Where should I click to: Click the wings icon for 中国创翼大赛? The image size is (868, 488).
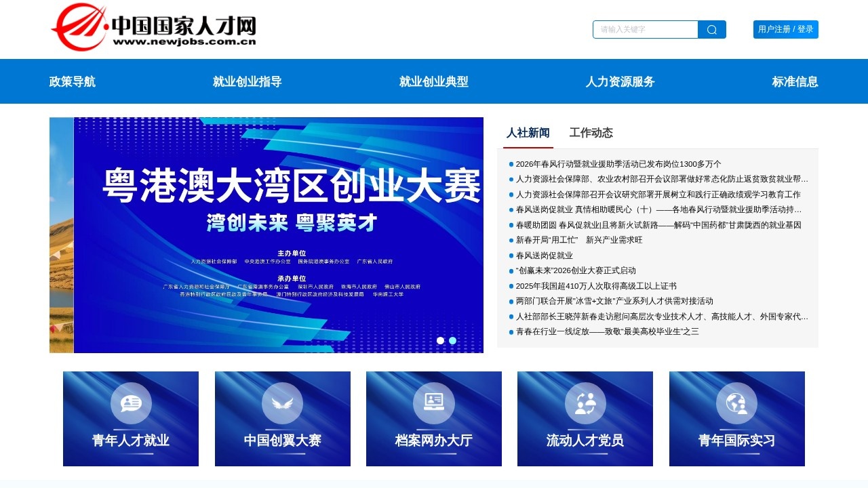[x=282, y=401]
